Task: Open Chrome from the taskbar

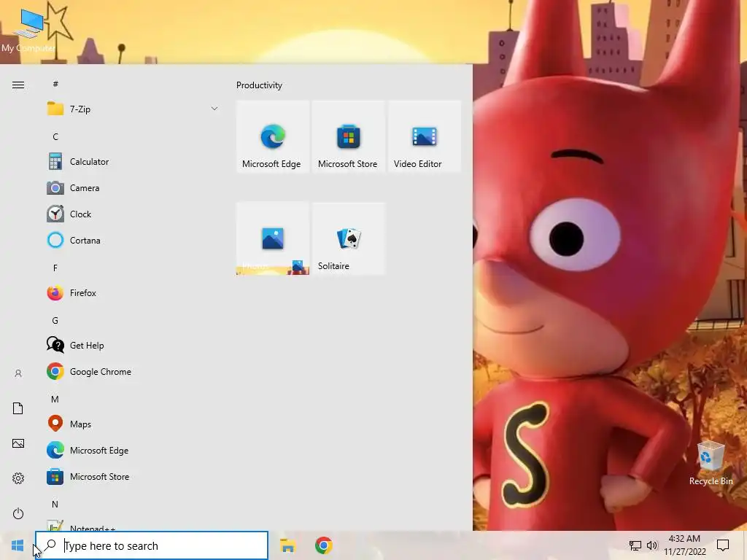Action: (323, 545)
